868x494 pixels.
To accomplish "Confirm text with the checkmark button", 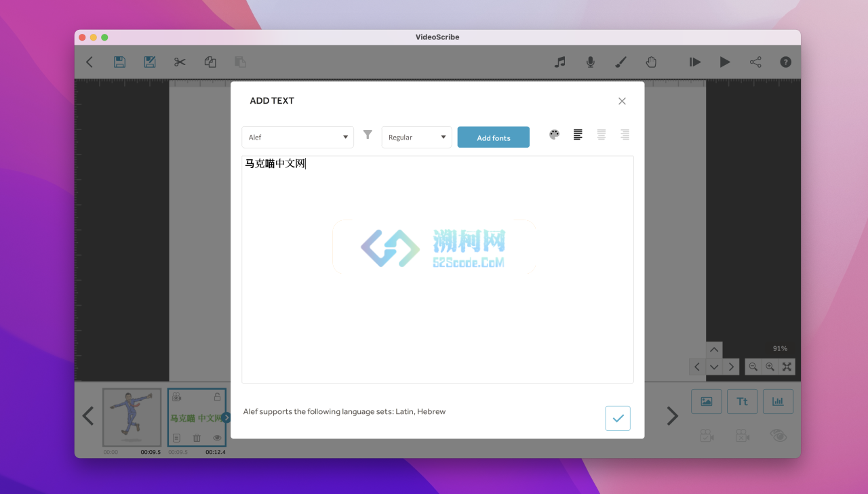I will [618, 418].
